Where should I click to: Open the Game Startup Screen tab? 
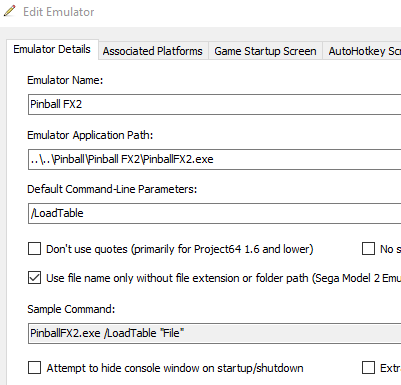coord(265,51)
